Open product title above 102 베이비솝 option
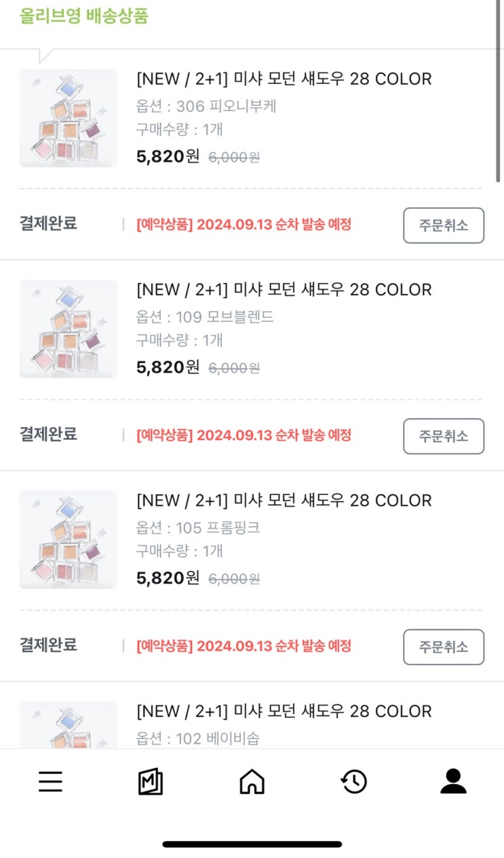Viewport: 504px width, 858px height. coord(284,711)
